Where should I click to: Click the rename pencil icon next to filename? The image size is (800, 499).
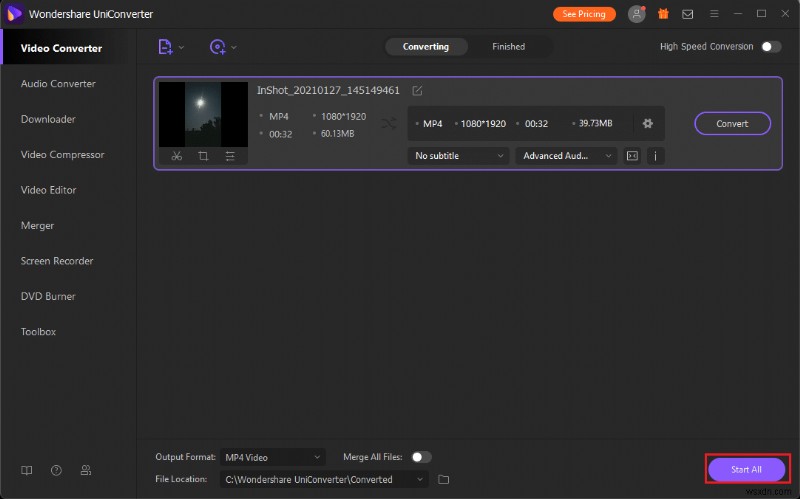[417, 91]
